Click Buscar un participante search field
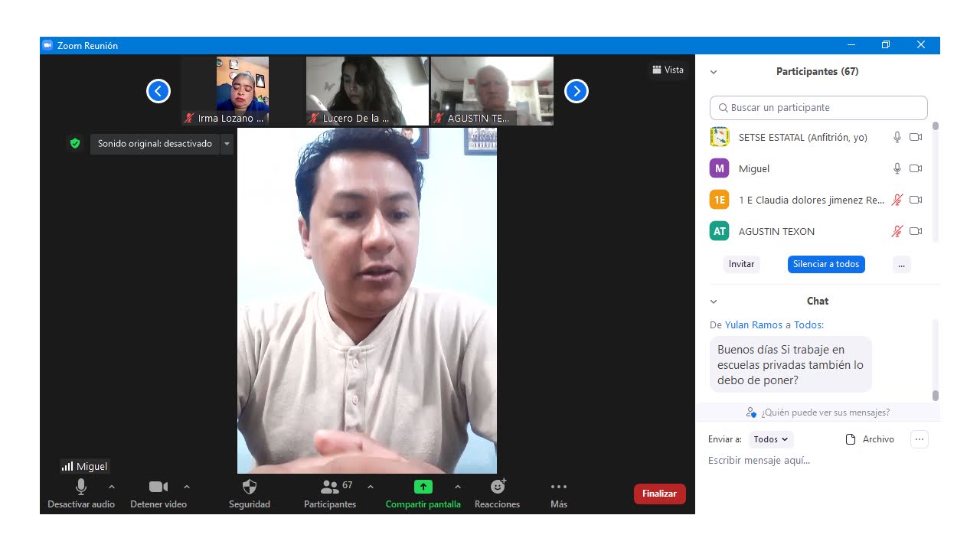 point(818,108)
